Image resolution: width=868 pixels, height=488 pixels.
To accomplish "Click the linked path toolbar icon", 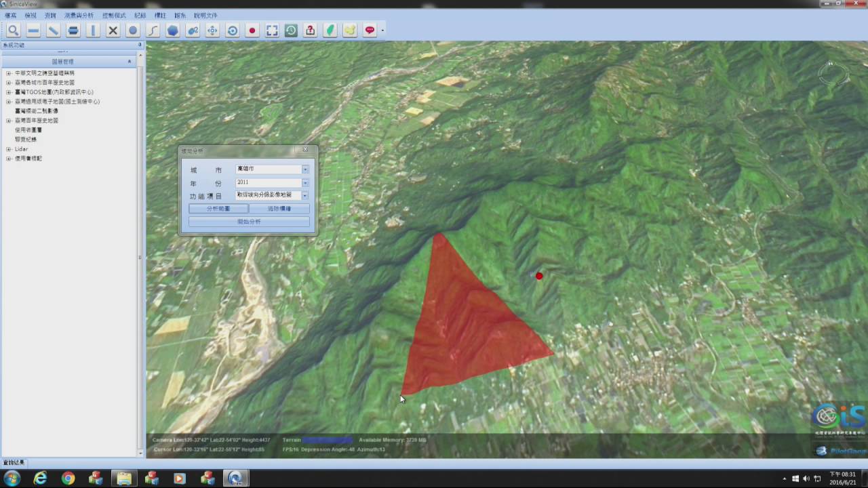I will click(x=193, y=30).
